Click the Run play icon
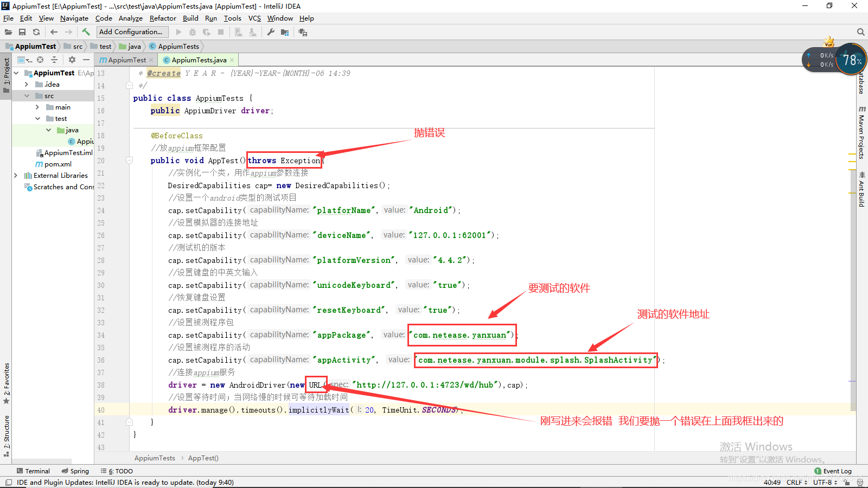The width and height of the screenshot is (868, 488). point(178,32)
